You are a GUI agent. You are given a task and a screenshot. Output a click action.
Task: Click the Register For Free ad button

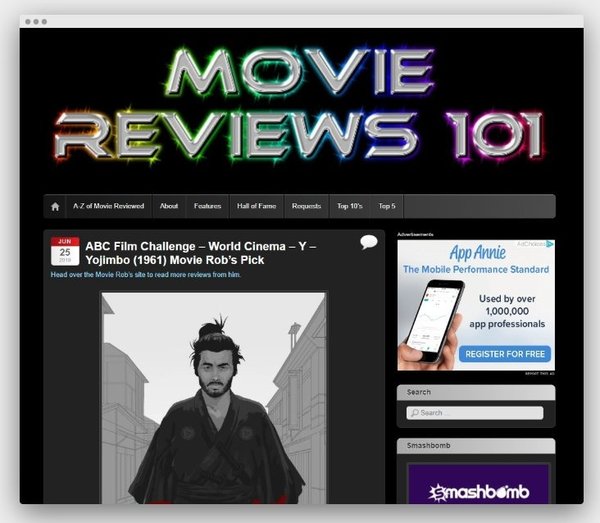tap(505, 354)
